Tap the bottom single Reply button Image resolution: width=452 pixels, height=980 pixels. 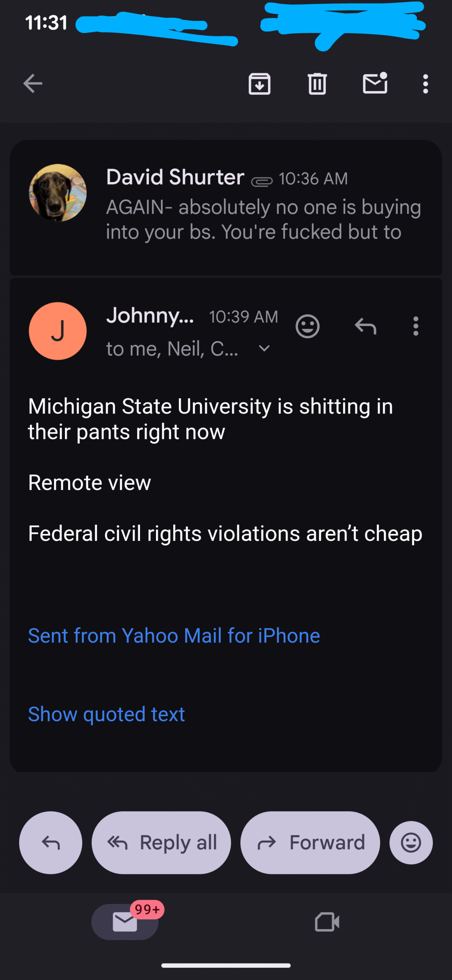coord(51,843)
